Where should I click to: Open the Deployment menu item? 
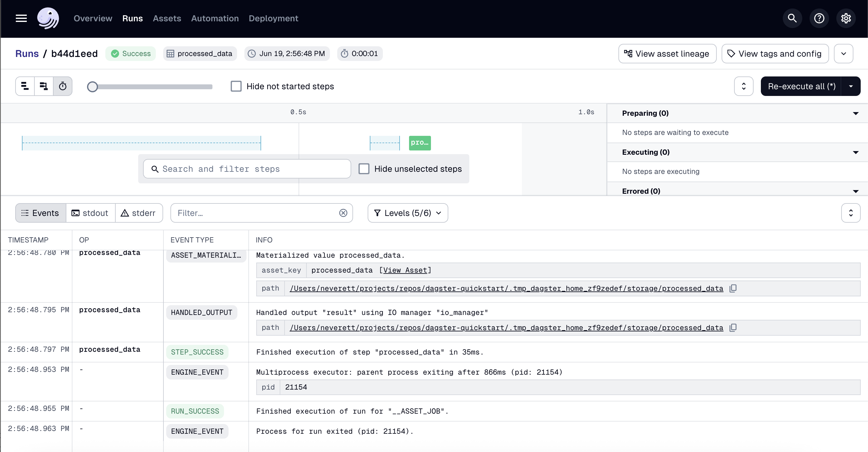[273, 19]
